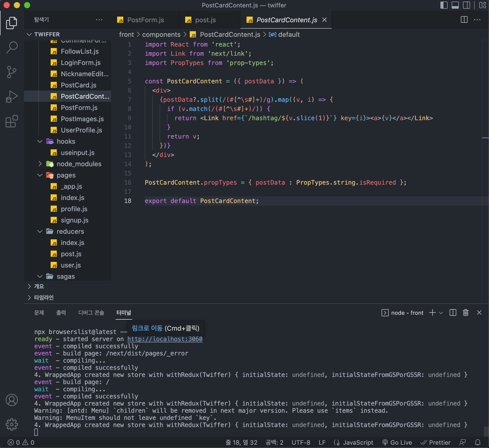Open the Search view in activity bar
Image resolution: width=489 pixels, height=448 pixels.
coord(12,48)
